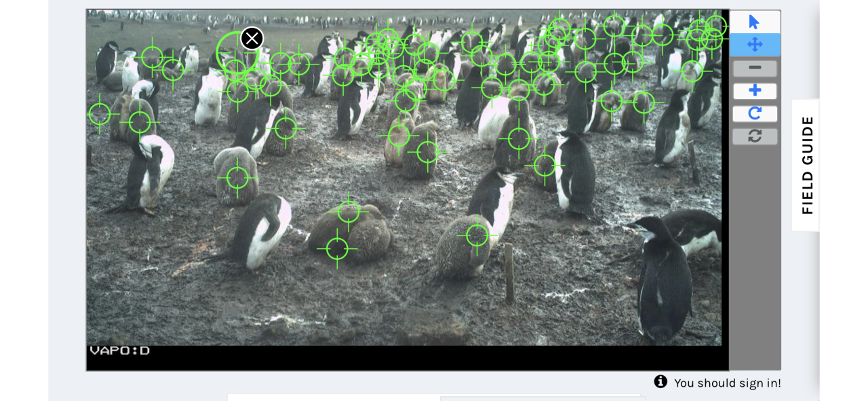
Task: Zoom in with the plus button
Action: (755, 91)
